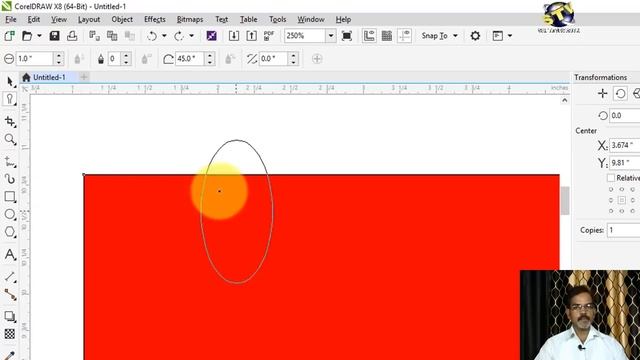Select the Parallel Dimension tool

click(x=10, y=277)
